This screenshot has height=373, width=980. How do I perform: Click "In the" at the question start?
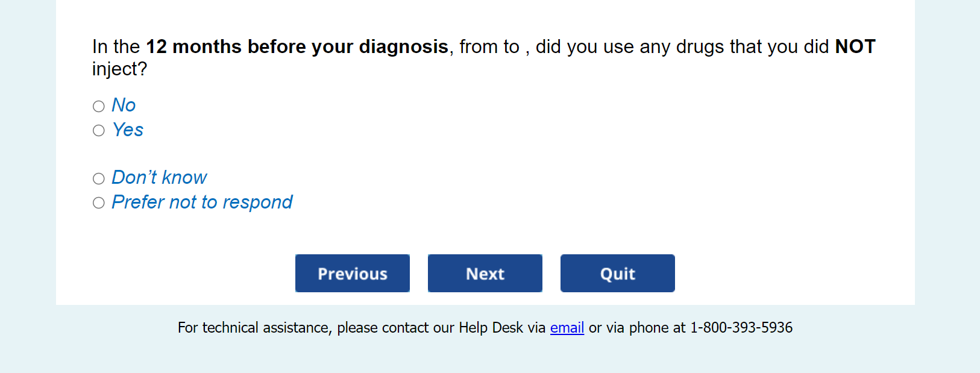[x=116, y=47]
